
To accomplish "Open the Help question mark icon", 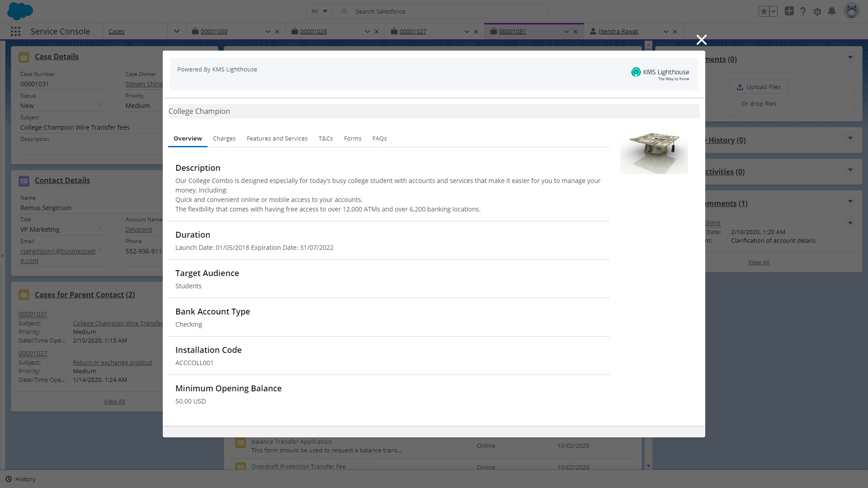I will coord(803,11).
